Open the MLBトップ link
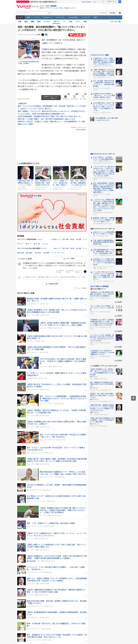Image resolution: width=138 pixels, height=644 pixels. (57, 248)
